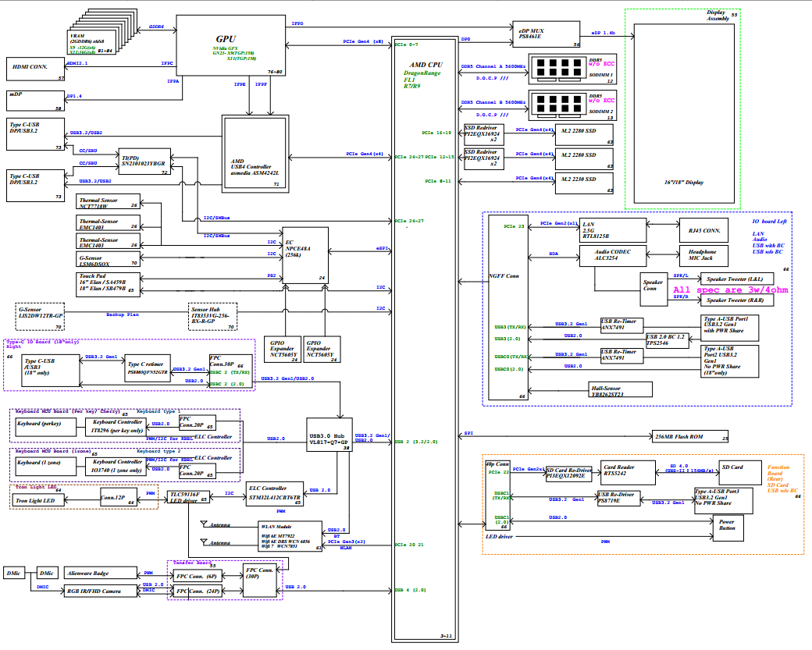Click the ELC Controller STM32L412CBT6TR block
This screenshot has height=650, width=812.
click(275, 494)
